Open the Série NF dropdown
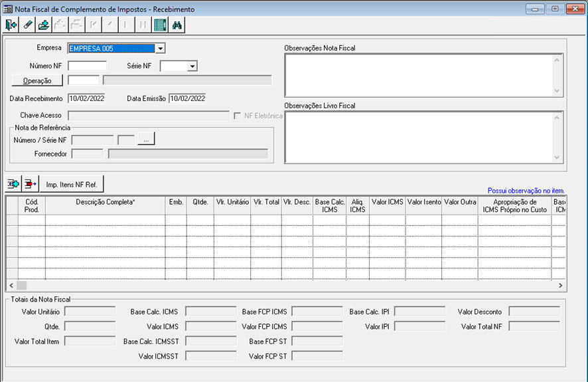This screenshot has height=382, width=588. [192, 66]
